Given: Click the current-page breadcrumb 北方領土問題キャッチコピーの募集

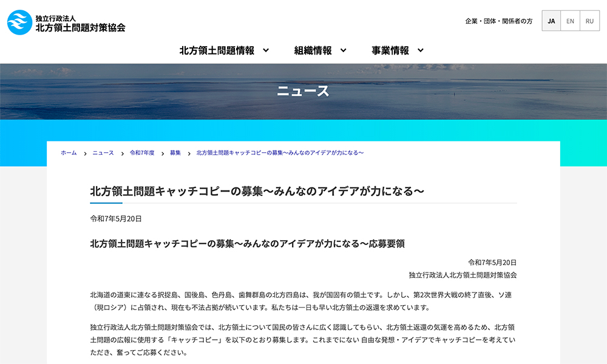Looking at the screenshot, I should point(280,153).
